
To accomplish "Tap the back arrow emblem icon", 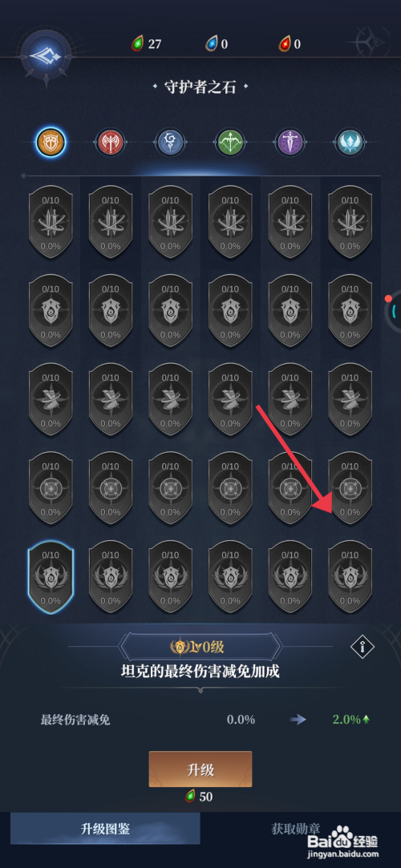I will pos(46,54).
